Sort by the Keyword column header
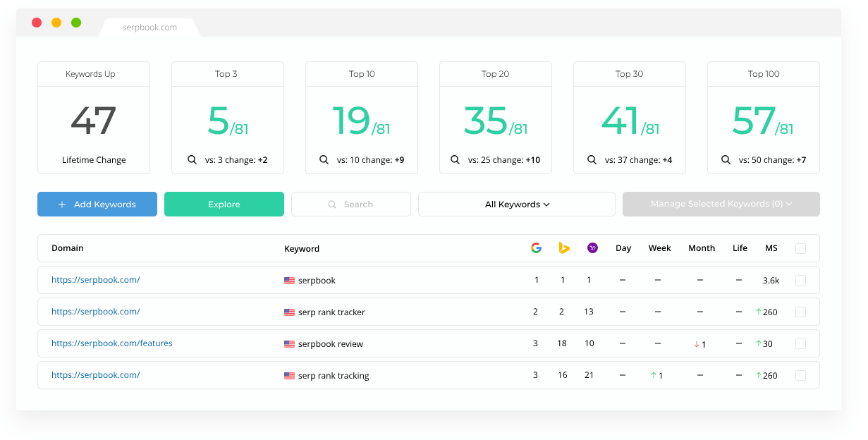 302,249
